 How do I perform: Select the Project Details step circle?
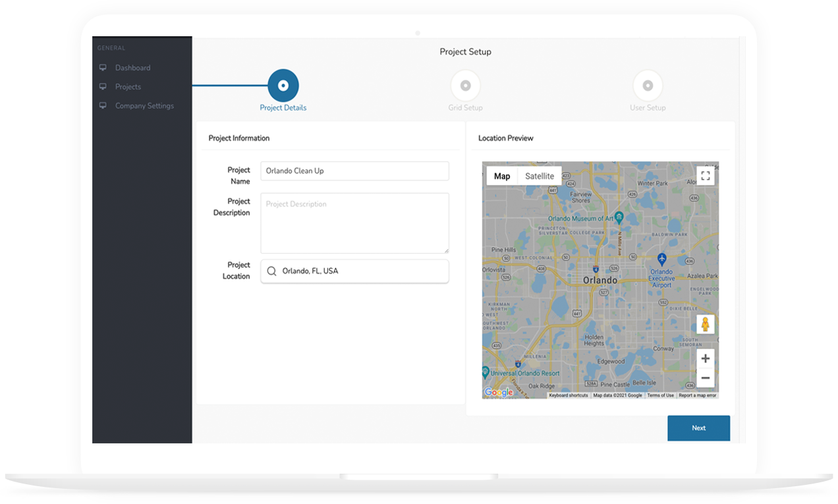point(283,86)
